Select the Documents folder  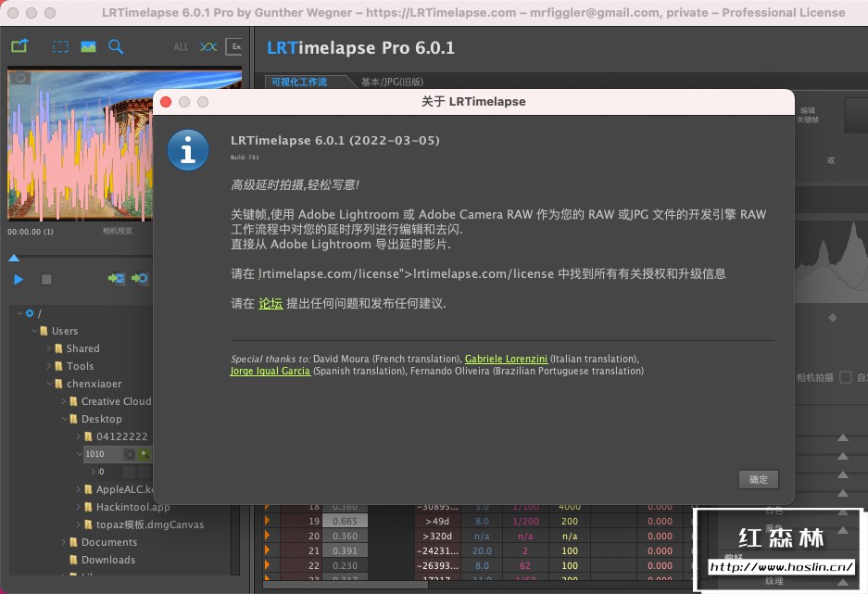pyautogui.click(x=109, y=542)
